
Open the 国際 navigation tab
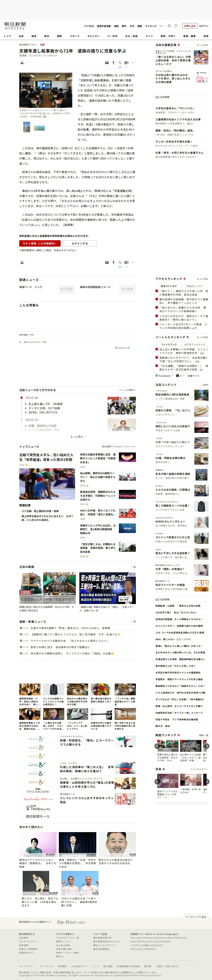coord(59,36)
